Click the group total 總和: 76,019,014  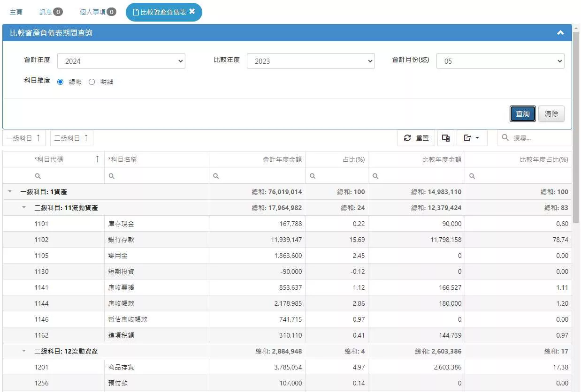[x=277, y=192]
